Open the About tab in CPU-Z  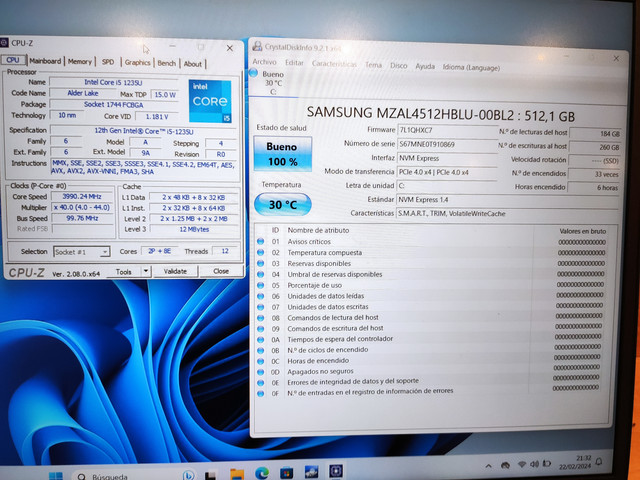[192, 64]
